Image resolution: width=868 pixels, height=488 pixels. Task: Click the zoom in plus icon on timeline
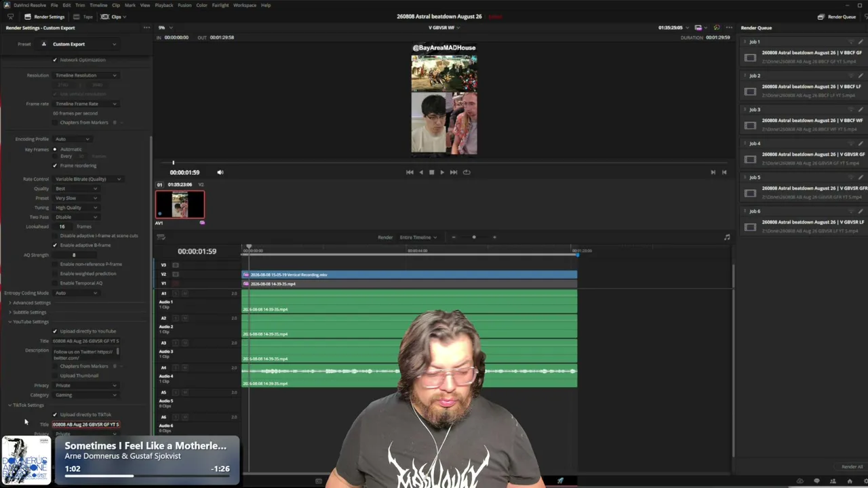[x=494, y=237]
